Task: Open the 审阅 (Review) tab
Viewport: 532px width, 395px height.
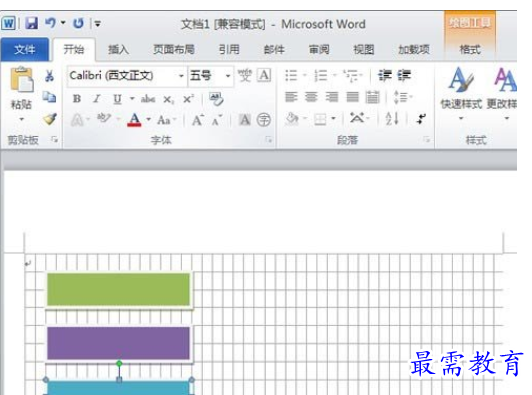Action: pyautogui.click(x=319, y=50)
